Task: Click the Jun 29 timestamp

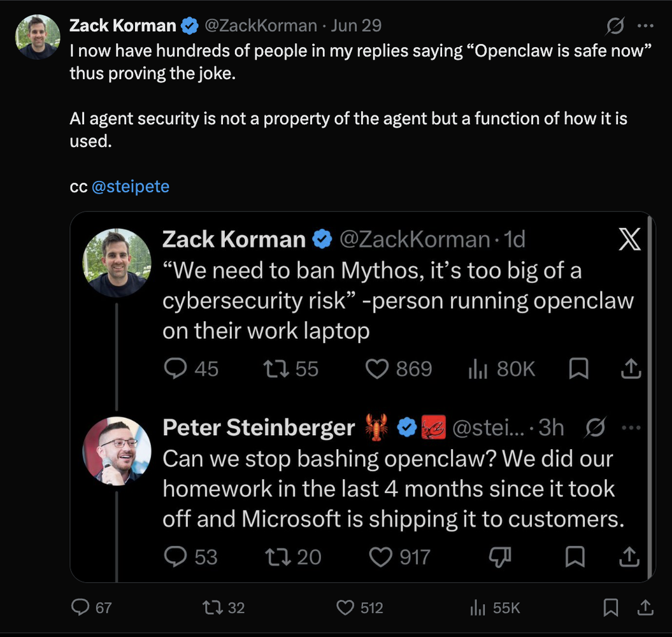Action: (356, 25)
